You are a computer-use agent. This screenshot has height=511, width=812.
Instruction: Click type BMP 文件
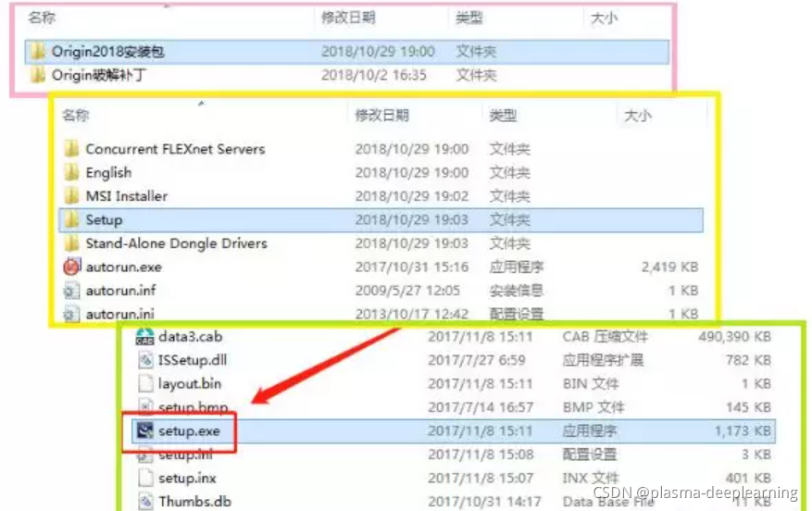click(x=593, y=407)
